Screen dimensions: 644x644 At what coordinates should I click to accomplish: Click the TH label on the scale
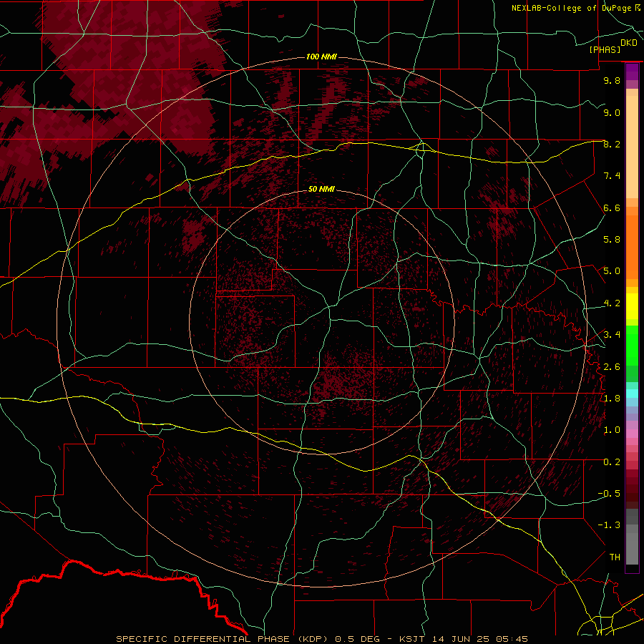click(x=615, y=557)
